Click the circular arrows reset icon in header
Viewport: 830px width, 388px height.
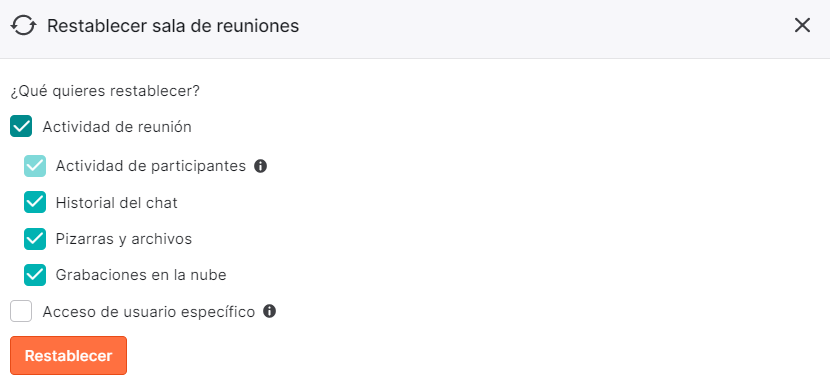tap(24, 25)
